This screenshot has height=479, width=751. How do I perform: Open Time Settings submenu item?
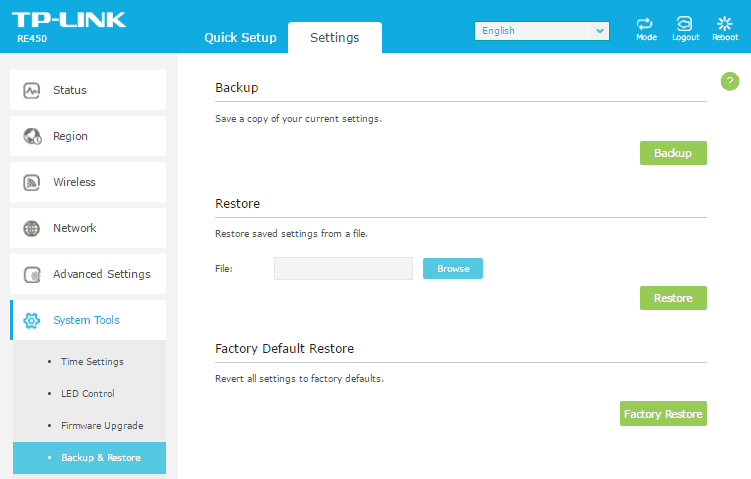[92, 361]
